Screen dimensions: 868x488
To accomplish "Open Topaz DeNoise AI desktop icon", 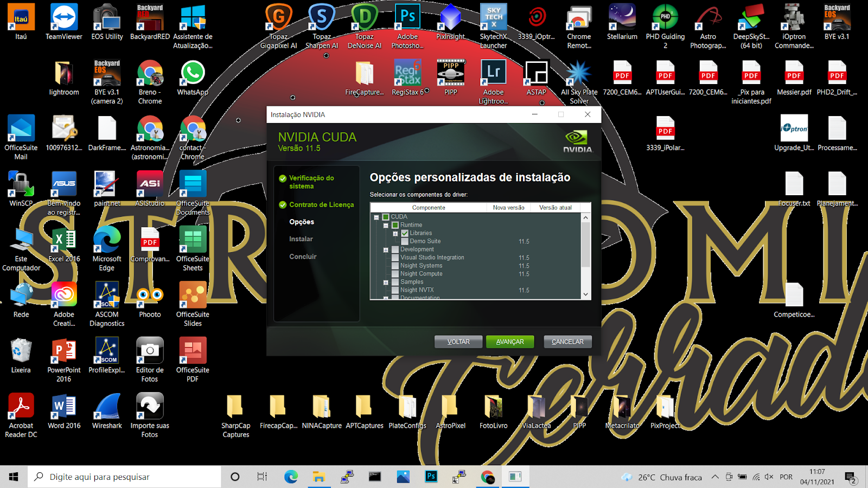I will click(x=365, y=26).
